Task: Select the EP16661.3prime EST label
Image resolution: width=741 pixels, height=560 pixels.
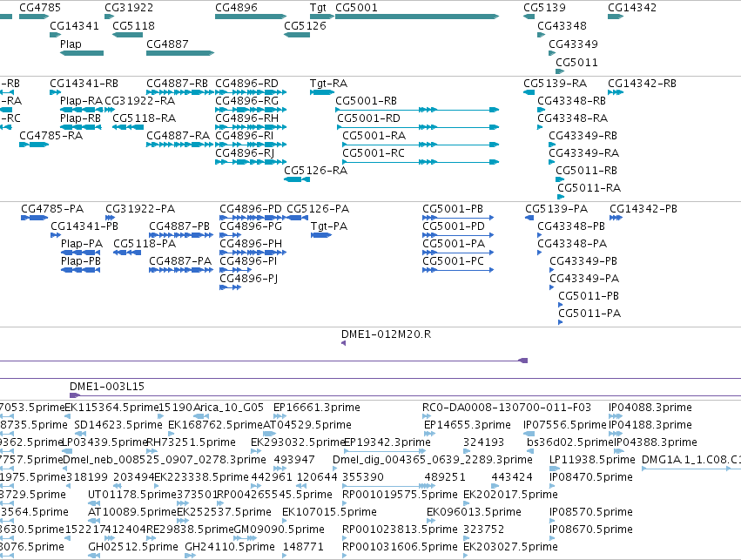Action: pyautogui.click(x=317, y=408)
